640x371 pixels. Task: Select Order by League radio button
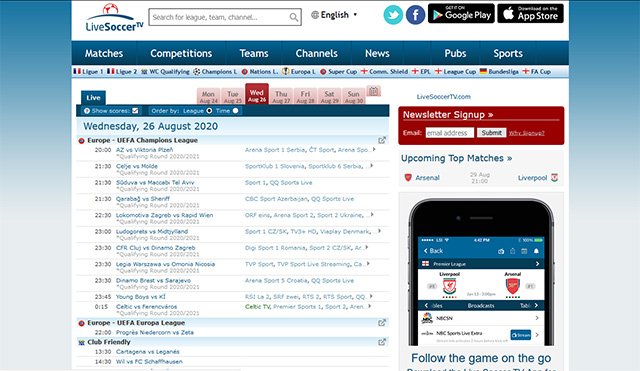point(209,111)
